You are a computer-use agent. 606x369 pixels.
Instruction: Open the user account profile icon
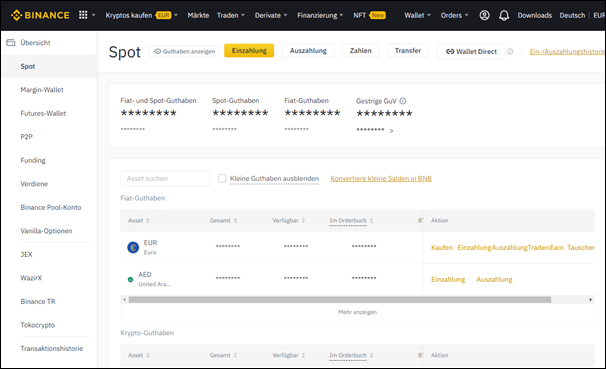[x=484, y=15]
